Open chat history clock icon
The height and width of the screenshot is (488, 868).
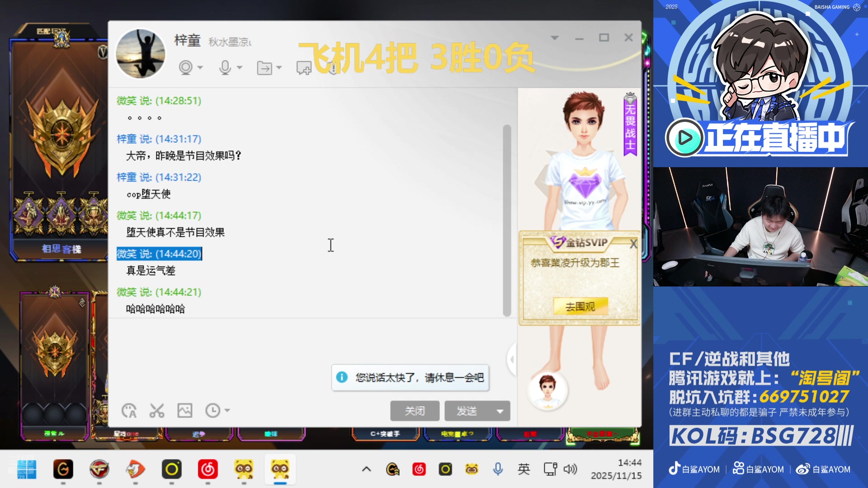[x=212, y=411]
